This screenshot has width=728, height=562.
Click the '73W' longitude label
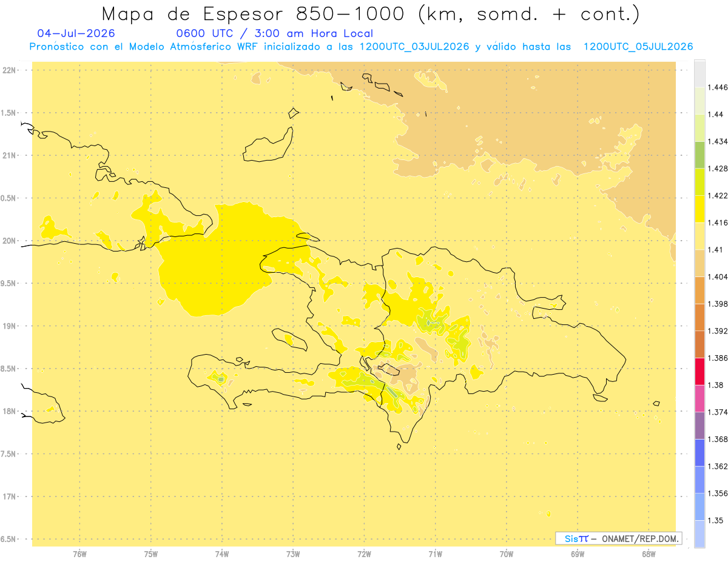coord(293,554)
